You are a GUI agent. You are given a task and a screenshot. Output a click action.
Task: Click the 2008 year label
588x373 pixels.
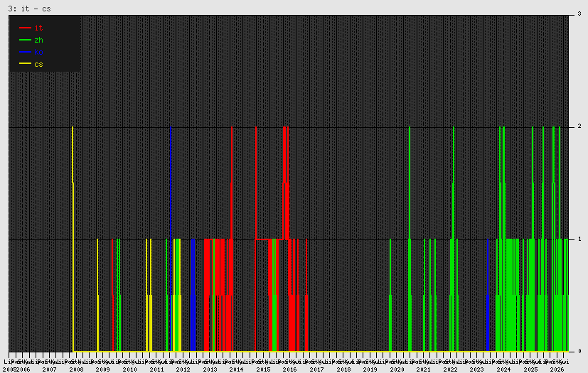(x=76, y=369)
